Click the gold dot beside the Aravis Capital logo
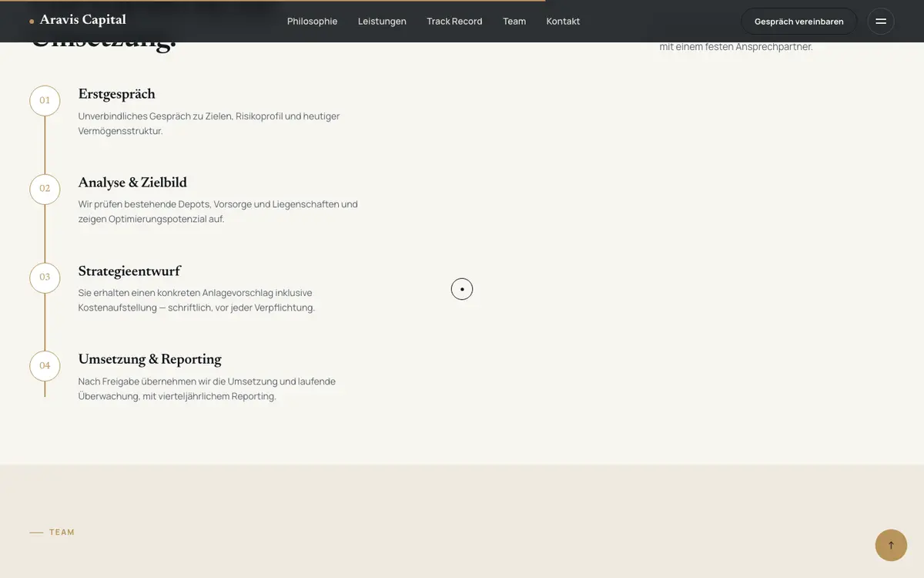Screen dimensions: 924x578 [32, 22]
